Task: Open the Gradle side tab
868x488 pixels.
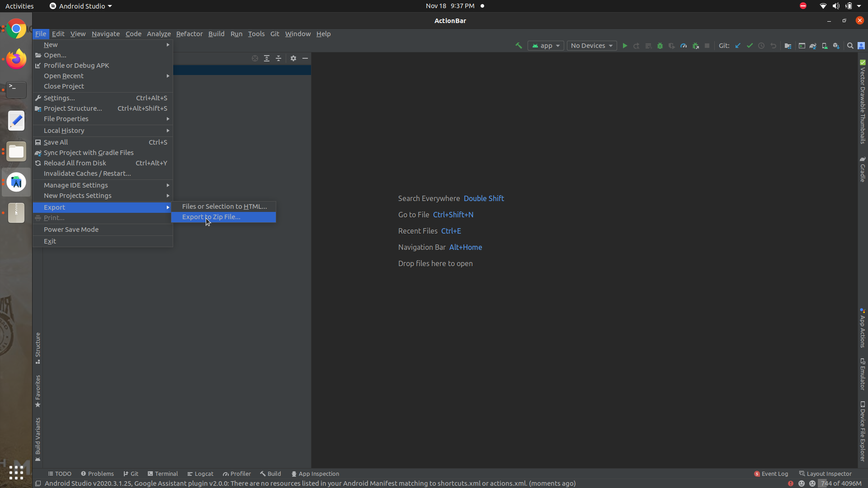Action: [863, 169]
